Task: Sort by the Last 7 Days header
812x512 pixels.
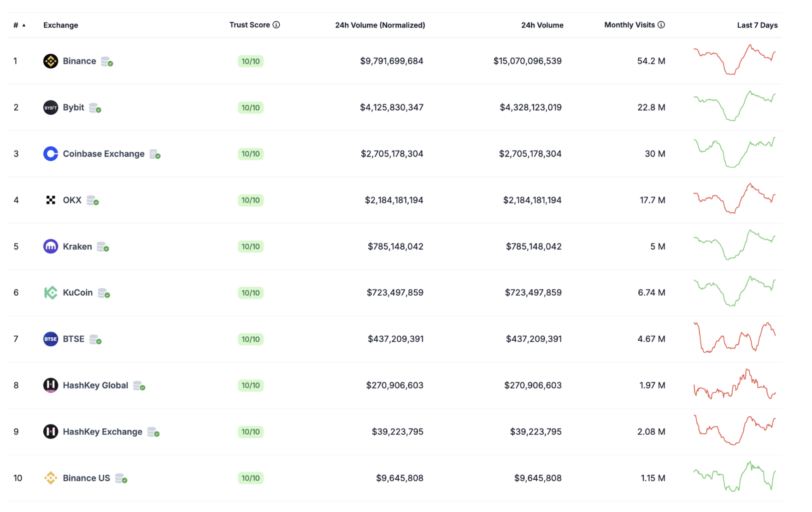Action: click(757, 25)
